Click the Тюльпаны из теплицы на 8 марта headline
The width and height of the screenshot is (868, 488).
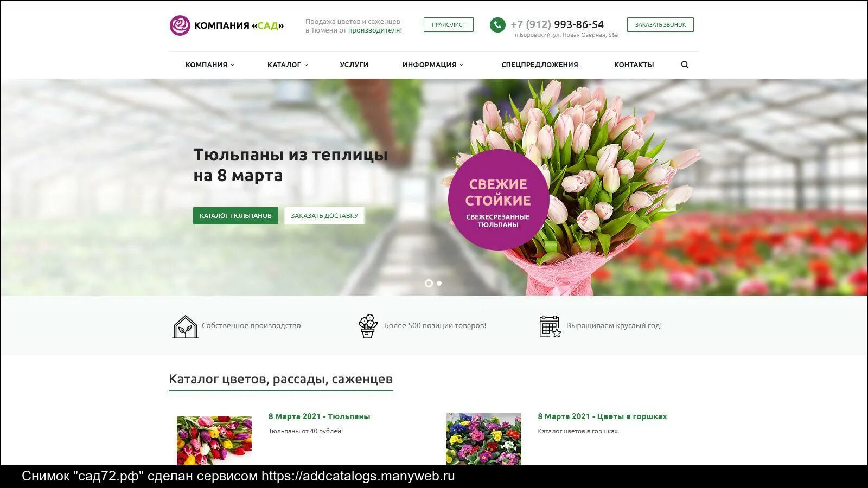pyautogui.click(x=290, y=165)
